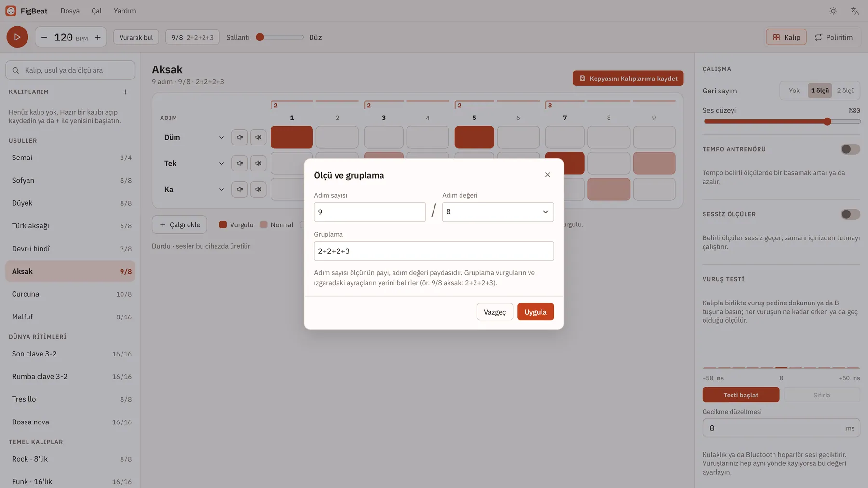Cancel the dialog with Vazgeç
This screenshot has height=488, width=868.
click(x=495, y=312)
